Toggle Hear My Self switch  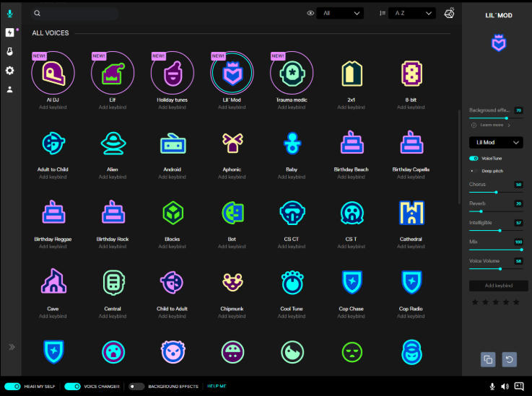tap(12, 387)
